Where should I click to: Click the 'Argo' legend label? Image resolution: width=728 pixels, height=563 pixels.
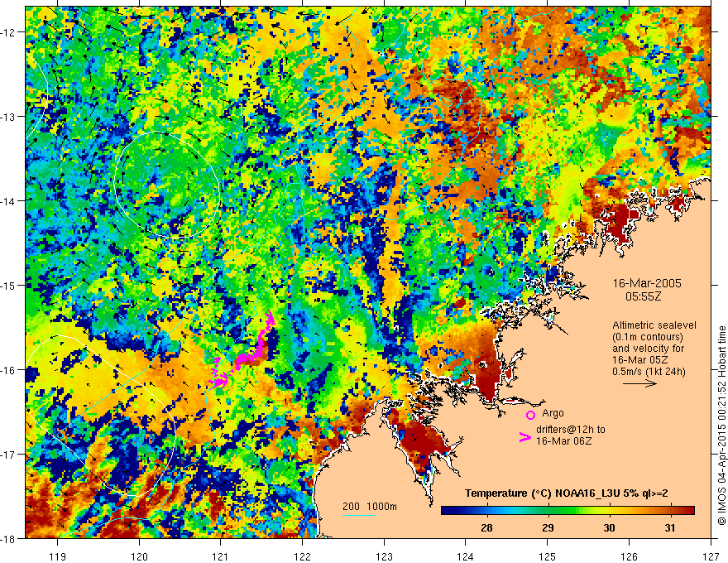point(553,413)
